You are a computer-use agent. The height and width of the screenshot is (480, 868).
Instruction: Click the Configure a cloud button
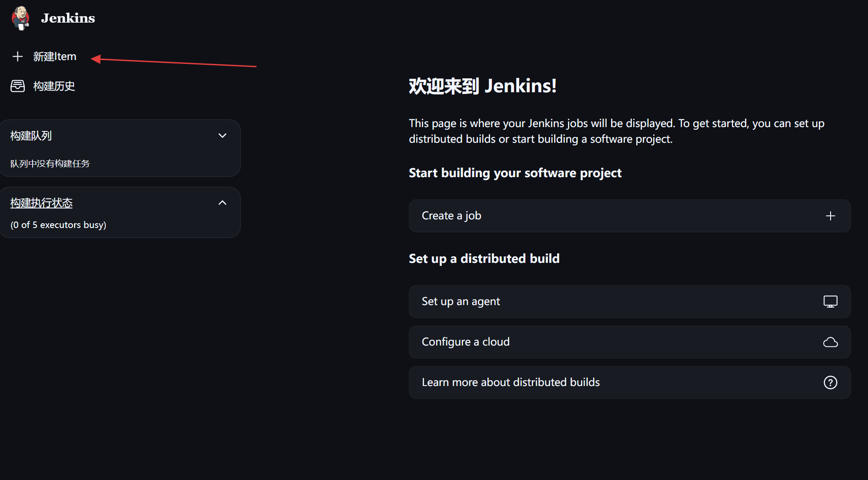(x=466, y=342)
